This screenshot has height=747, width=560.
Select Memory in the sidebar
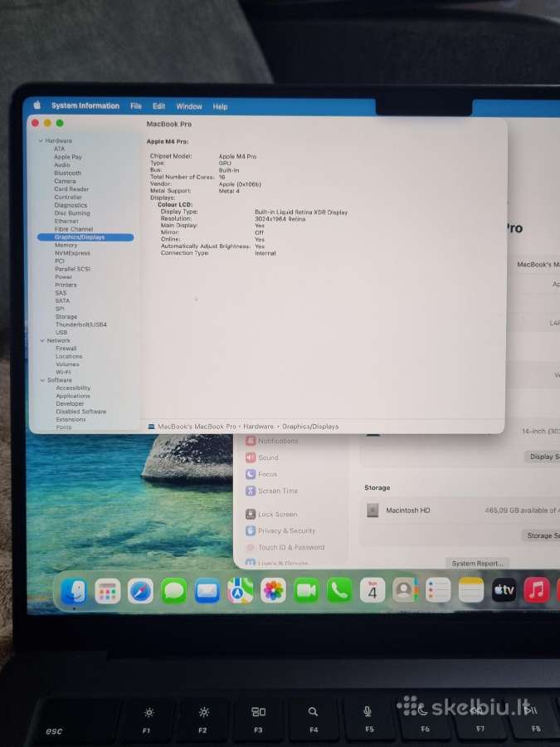66,246
